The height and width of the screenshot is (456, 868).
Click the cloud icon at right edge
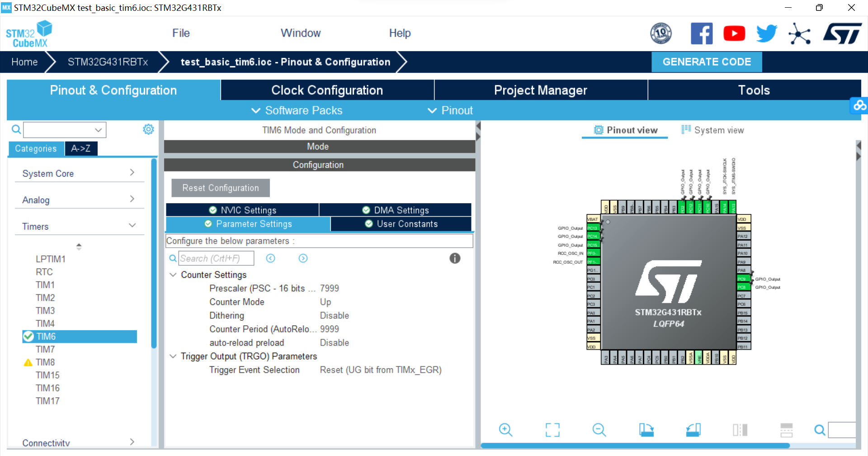[x=859, y=105]
